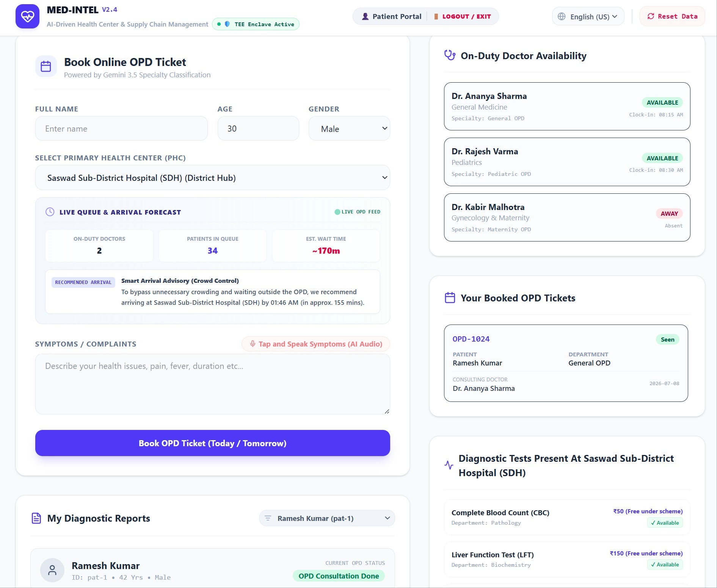
Task: Open the Primary Health Center dropdown
Action: tap(213, 177)
